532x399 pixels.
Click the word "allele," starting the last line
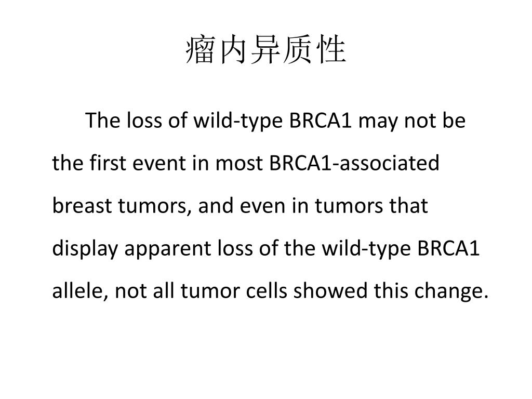click(x=79, y=291)
